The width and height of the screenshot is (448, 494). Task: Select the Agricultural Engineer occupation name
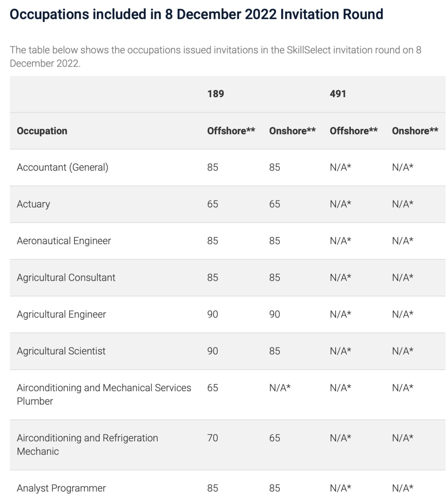pos(61,315)
